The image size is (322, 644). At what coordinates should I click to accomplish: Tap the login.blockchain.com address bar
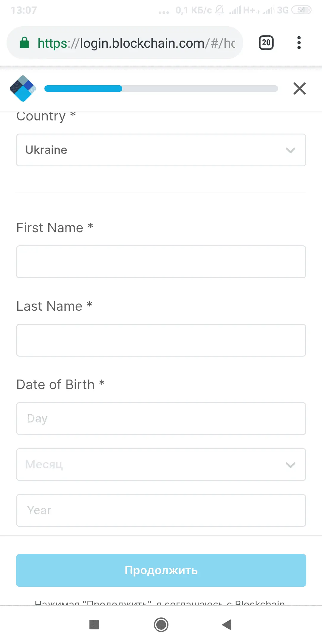coord(136,43)
